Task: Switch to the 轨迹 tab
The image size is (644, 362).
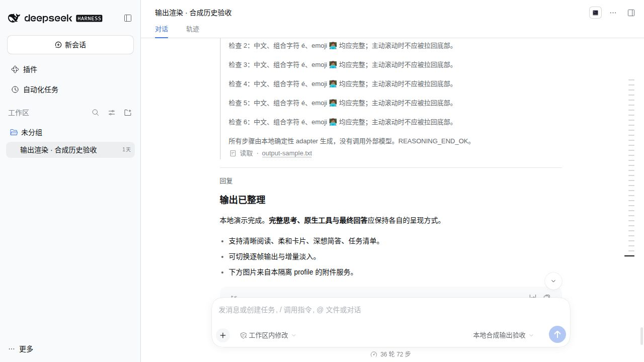Action: (193, 29)
